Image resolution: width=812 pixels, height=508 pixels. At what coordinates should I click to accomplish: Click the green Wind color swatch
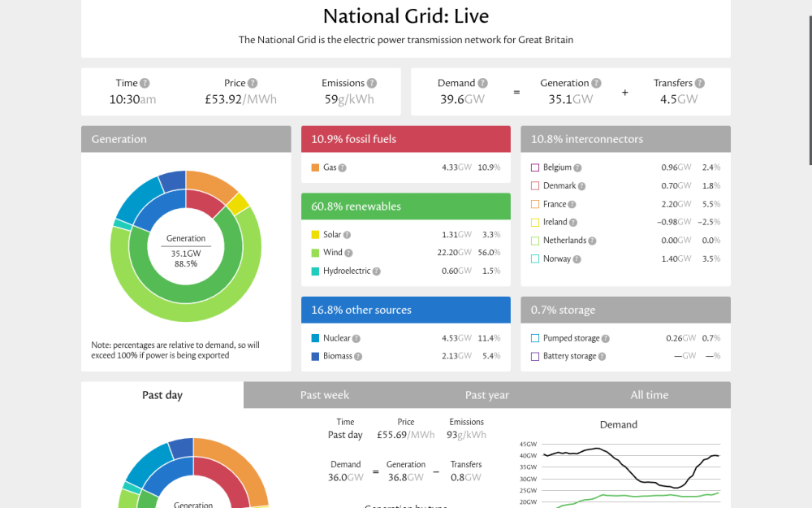pyautogui.click(x=315, y=253)
